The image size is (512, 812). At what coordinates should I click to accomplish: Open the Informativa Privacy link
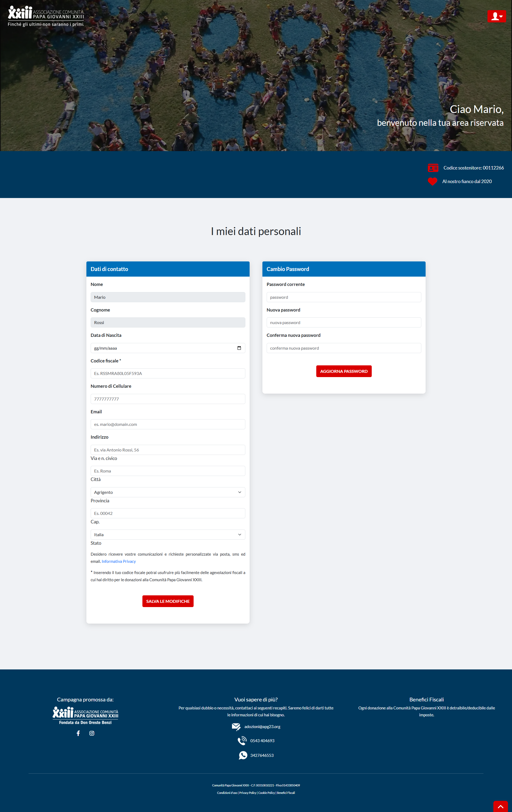119,561
